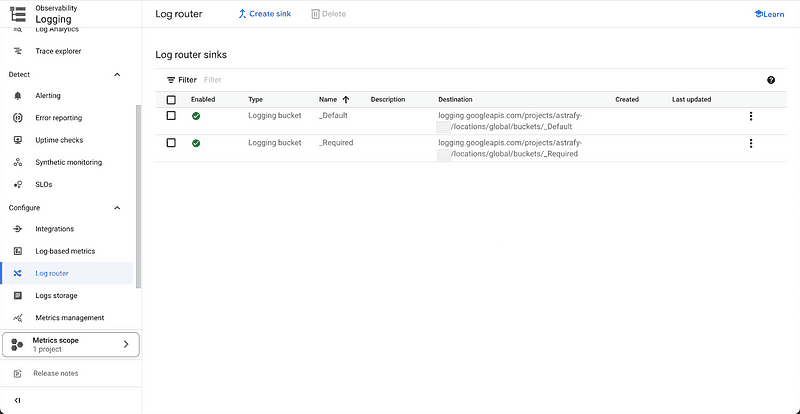Click Destination column header
This screenshot has height=414, width=800.
[x=455, y=100]
